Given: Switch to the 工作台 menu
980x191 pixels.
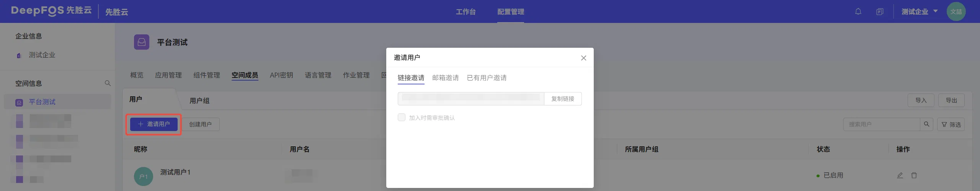Looking at the screenshot, I should [x=465, y=12].
